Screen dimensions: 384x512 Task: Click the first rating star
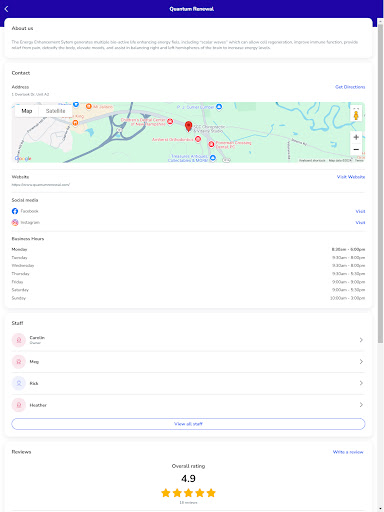click(x=166, y=493)
